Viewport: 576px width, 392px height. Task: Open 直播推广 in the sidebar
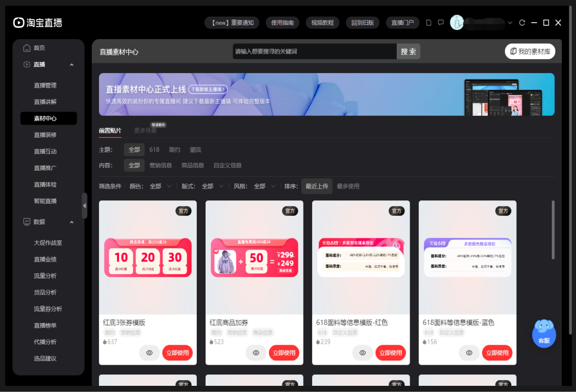(x=45, y=168)
